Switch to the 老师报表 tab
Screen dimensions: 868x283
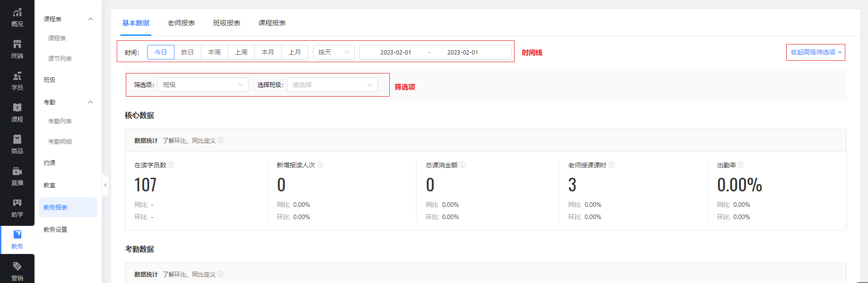point(181,23)
